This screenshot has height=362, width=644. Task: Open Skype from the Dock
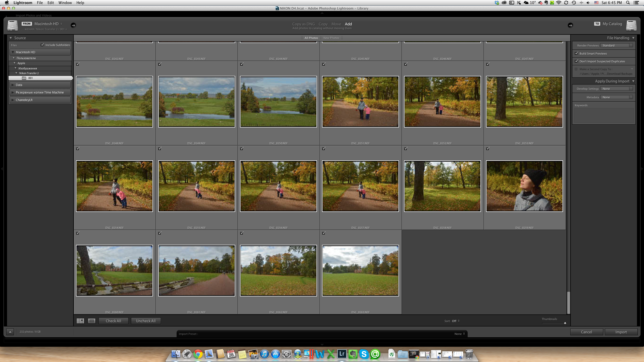[364, 354]
